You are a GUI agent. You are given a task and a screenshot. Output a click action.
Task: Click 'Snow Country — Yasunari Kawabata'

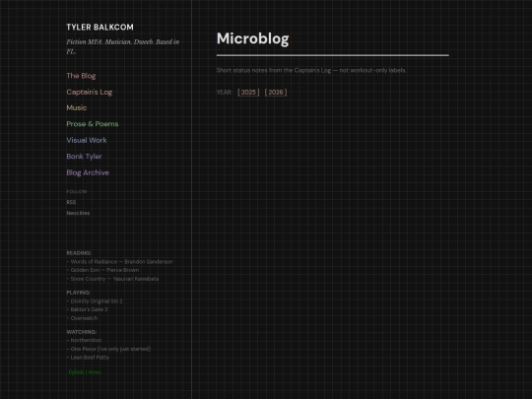tap(112, 279)
